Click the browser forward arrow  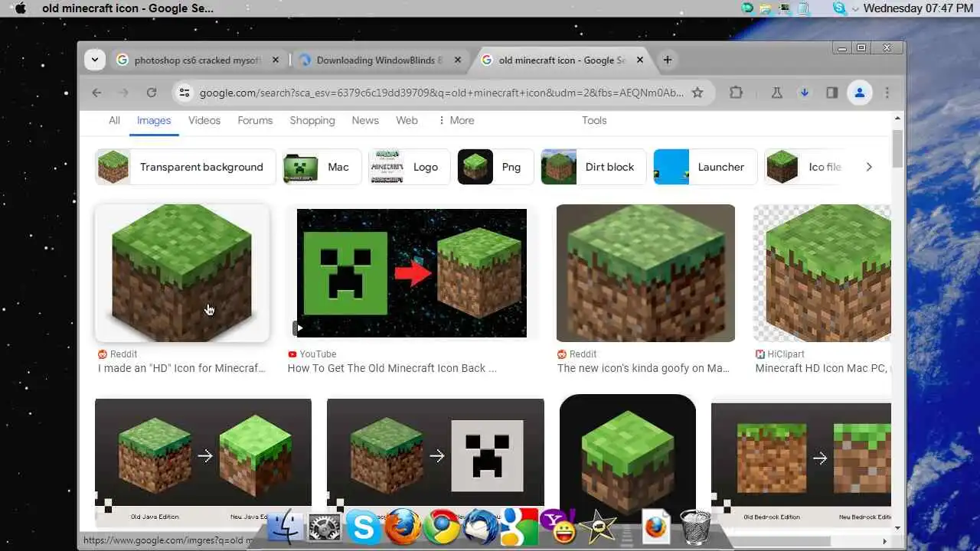point(123,93)
